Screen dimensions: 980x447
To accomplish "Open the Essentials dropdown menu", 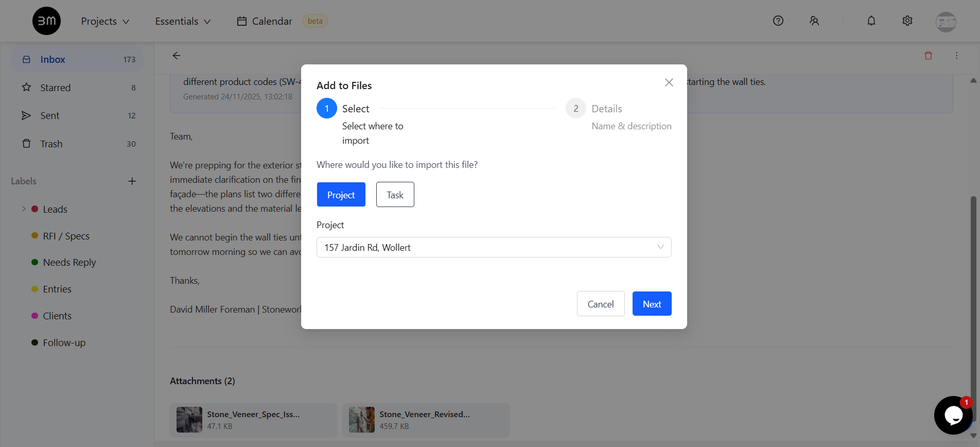I will point(183,21).
